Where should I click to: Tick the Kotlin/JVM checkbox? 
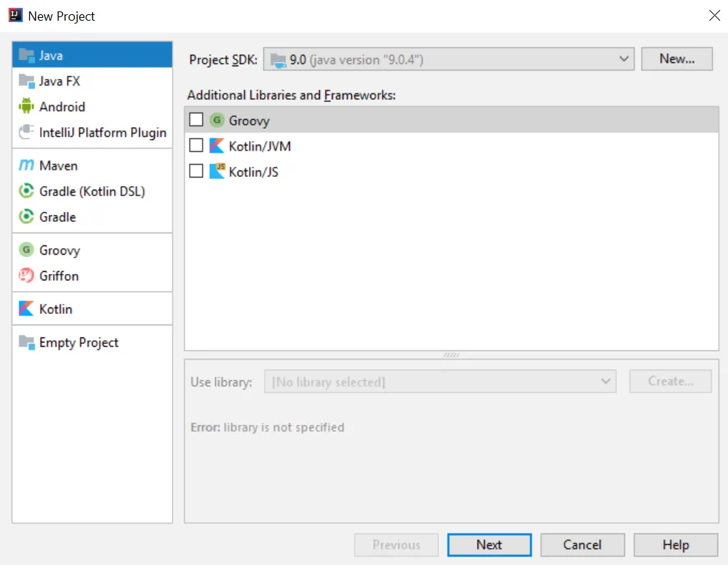click(x=196, y=146)
